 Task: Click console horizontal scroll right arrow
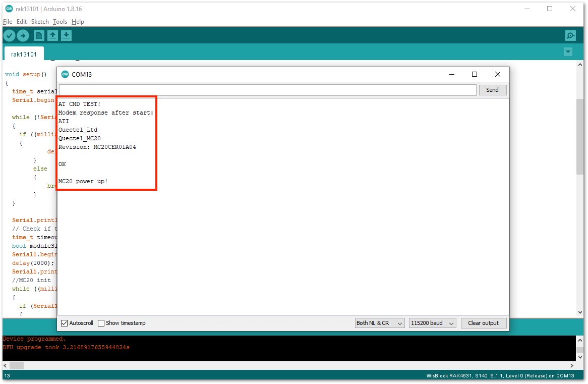(x=572, y=366)
